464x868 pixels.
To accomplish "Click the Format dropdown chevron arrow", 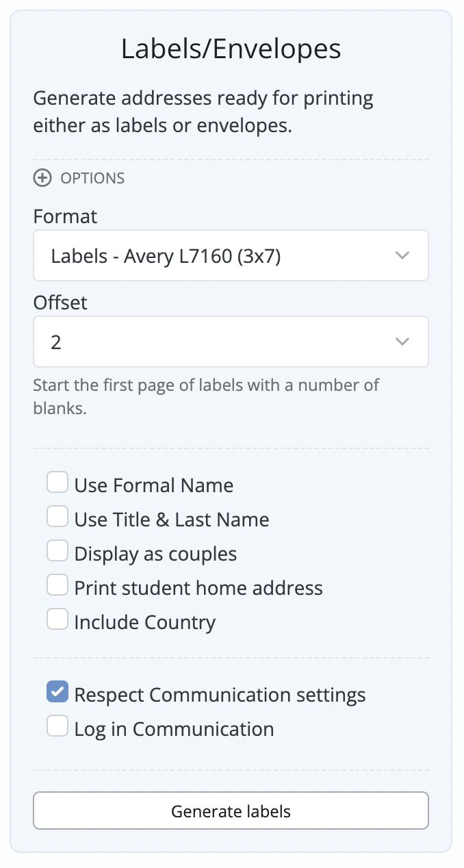I will (x=402, y=255).
